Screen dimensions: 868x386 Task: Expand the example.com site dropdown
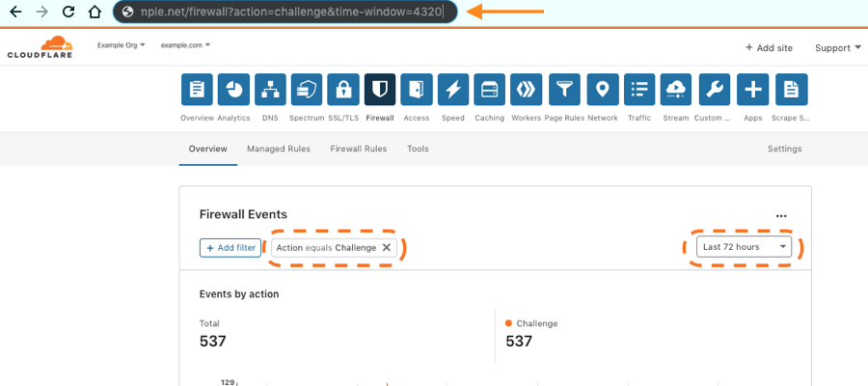(185, 44)
